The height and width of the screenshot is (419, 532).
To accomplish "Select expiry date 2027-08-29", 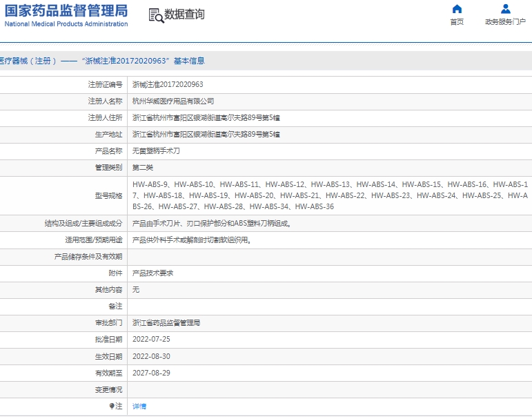I will (151, 373).
